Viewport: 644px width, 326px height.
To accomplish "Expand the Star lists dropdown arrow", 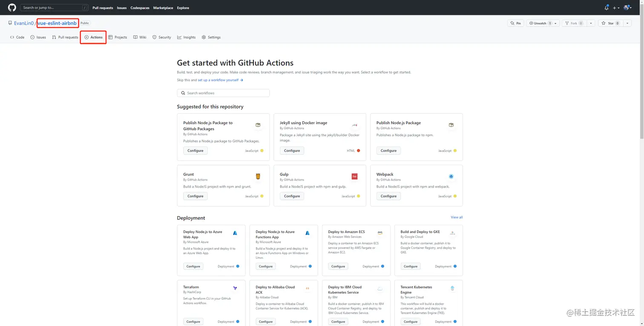I will click(x=627, y=23).
